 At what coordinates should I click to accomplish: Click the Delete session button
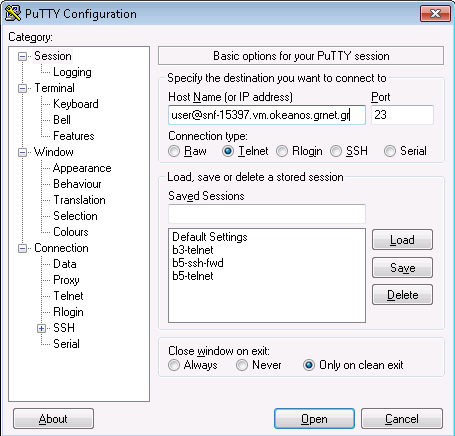(x=402, y=295)
